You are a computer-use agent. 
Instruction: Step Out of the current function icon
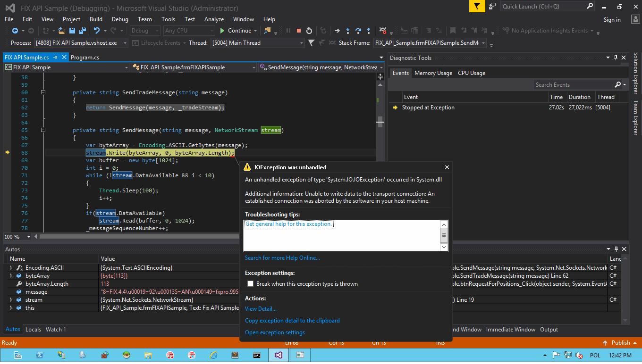click(x=369, y=31)
